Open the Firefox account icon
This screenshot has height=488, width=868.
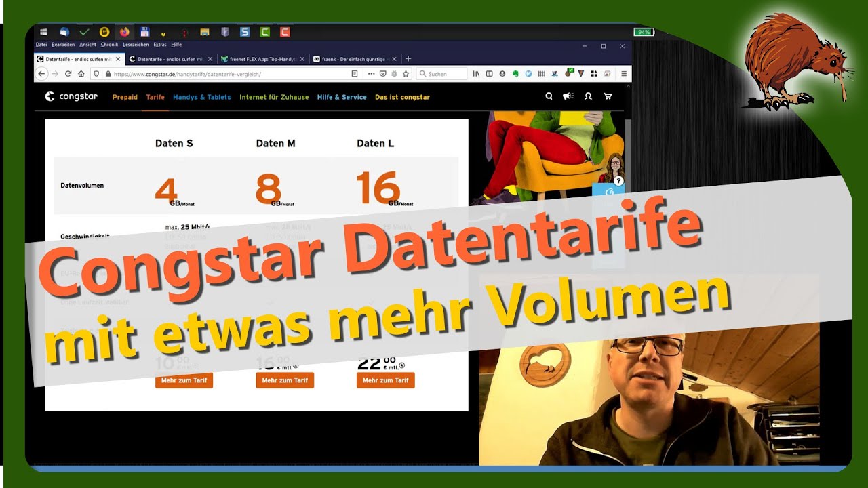coord(502,73)
